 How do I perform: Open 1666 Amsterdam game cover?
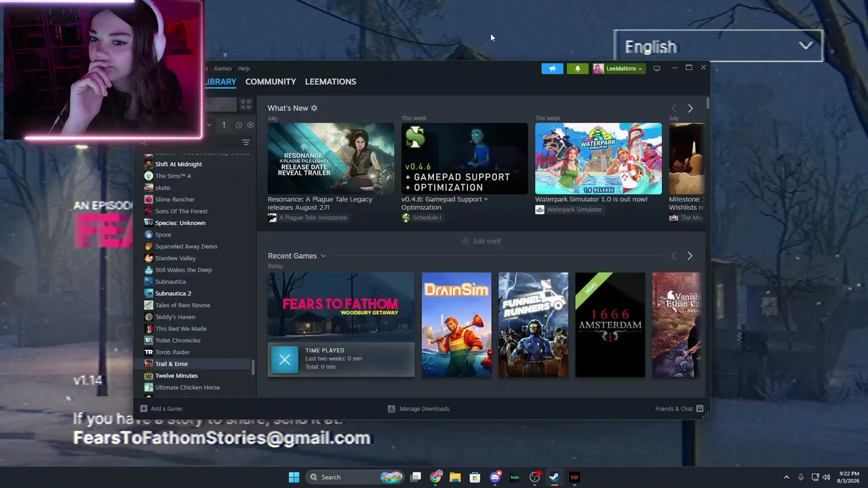[x=610, y=325]
